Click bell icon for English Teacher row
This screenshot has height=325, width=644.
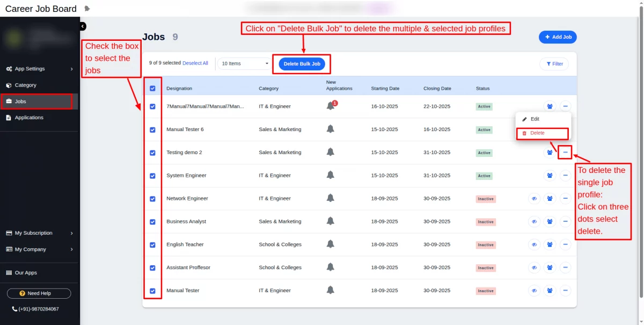point(331,244)
